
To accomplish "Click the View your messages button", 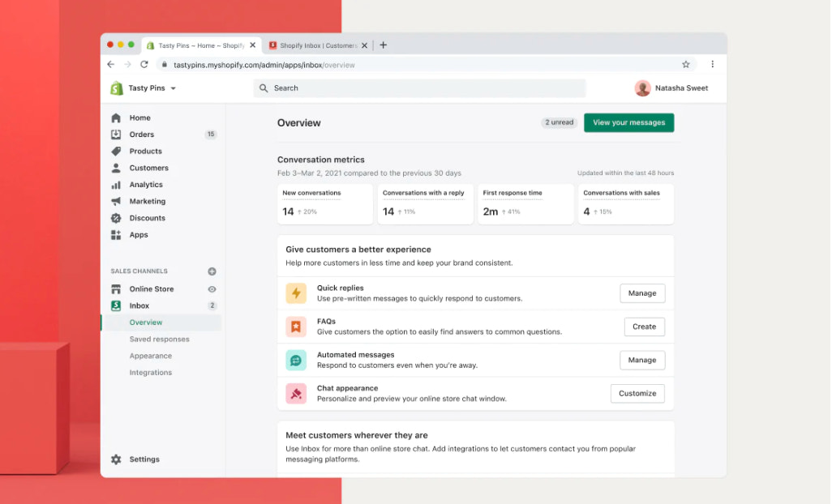I will click(628, 122).
